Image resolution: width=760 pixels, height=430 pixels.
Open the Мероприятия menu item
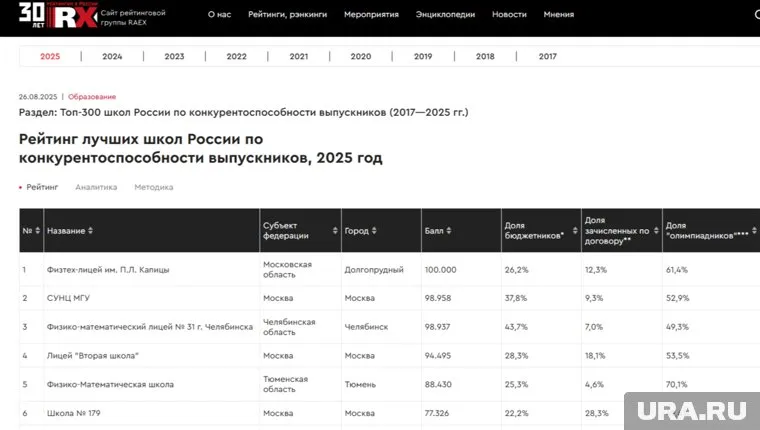[x=371, y=15]
